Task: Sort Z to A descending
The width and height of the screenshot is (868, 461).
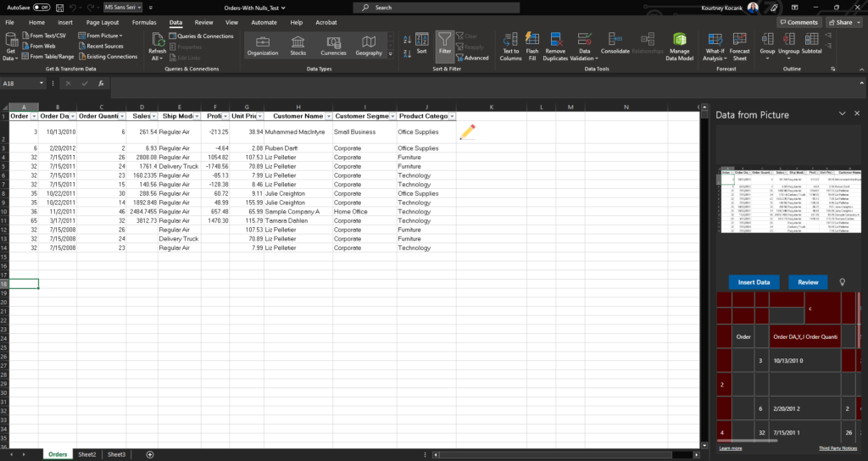Action: coord(407,53)
